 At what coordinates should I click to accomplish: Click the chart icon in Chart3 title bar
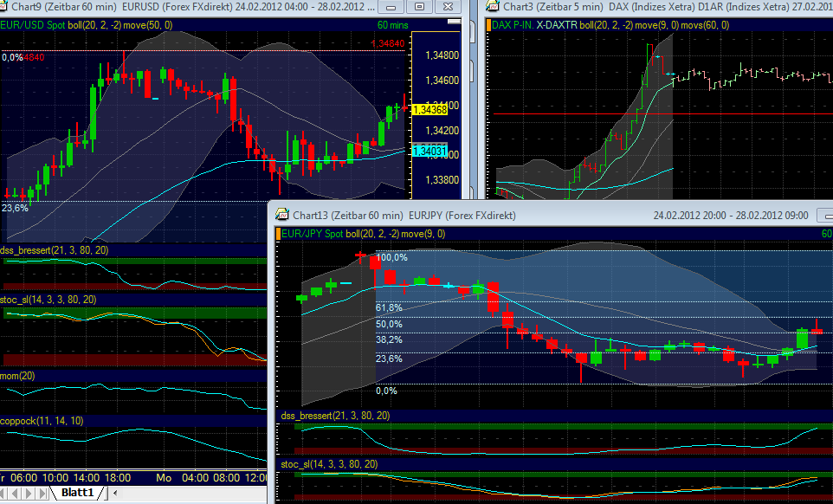(494, 7)
